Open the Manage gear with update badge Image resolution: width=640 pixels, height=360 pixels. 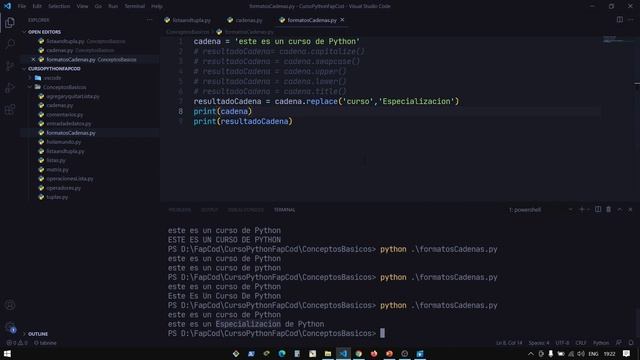(x=10, y=327)
